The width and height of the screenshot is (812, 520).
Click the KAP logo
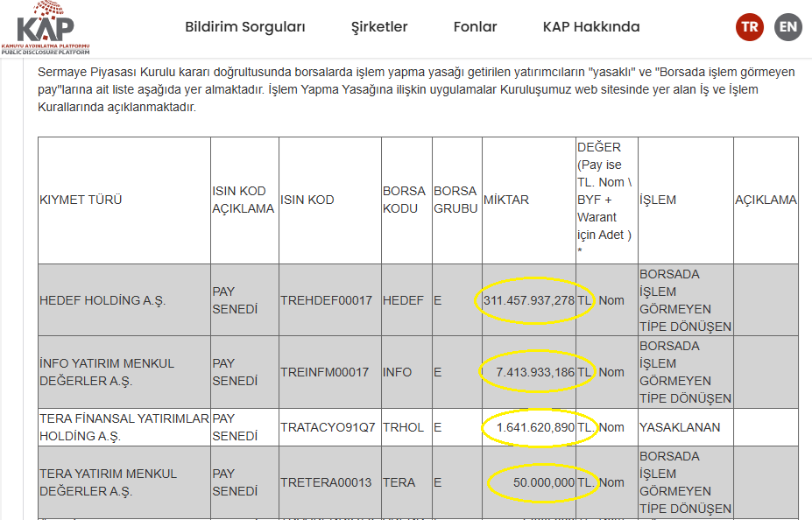[46, 28]
